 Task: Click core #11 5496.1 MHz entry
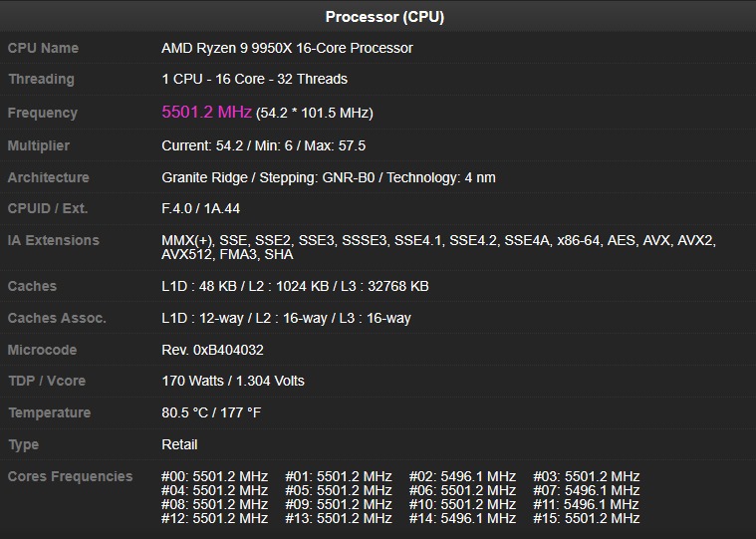[586, 504]
